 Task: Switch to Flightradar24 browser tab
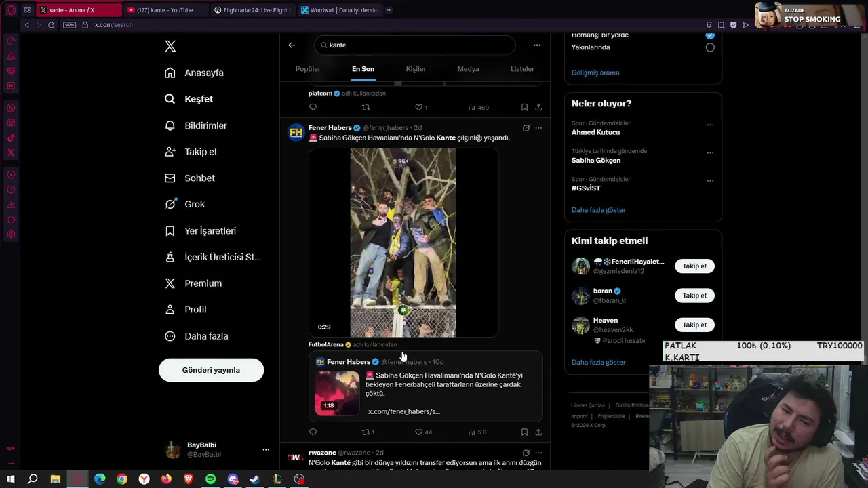[252, 10]
